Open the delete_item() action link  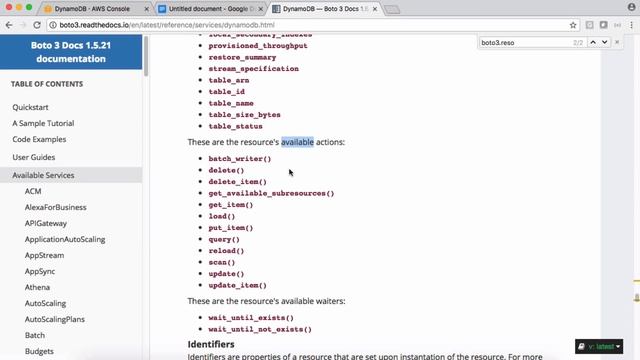(x=238, y=182)
